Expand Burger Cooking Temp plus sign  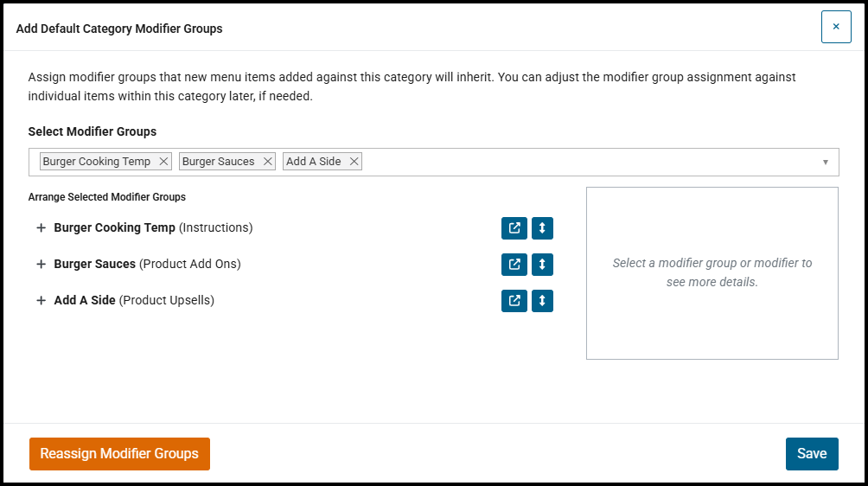[41, 228]
